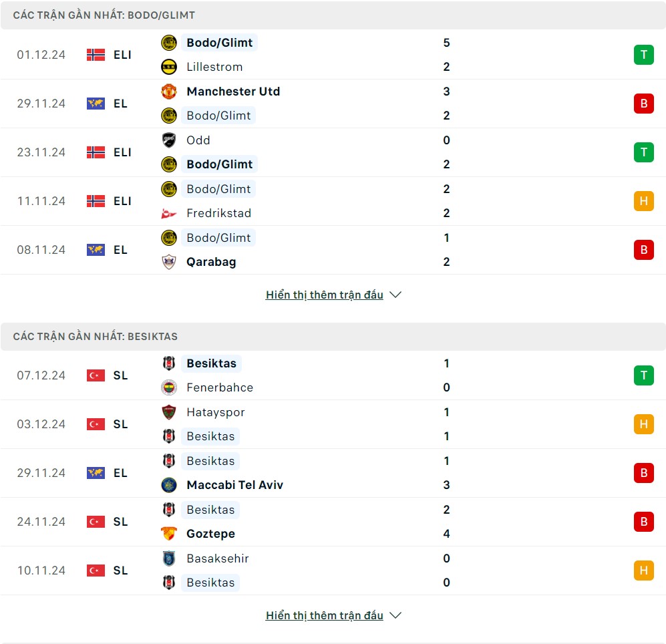Click the Turkey flag on 07.12.24 match
This screenshot has height=644, width=666.
[x=96, y=375]
